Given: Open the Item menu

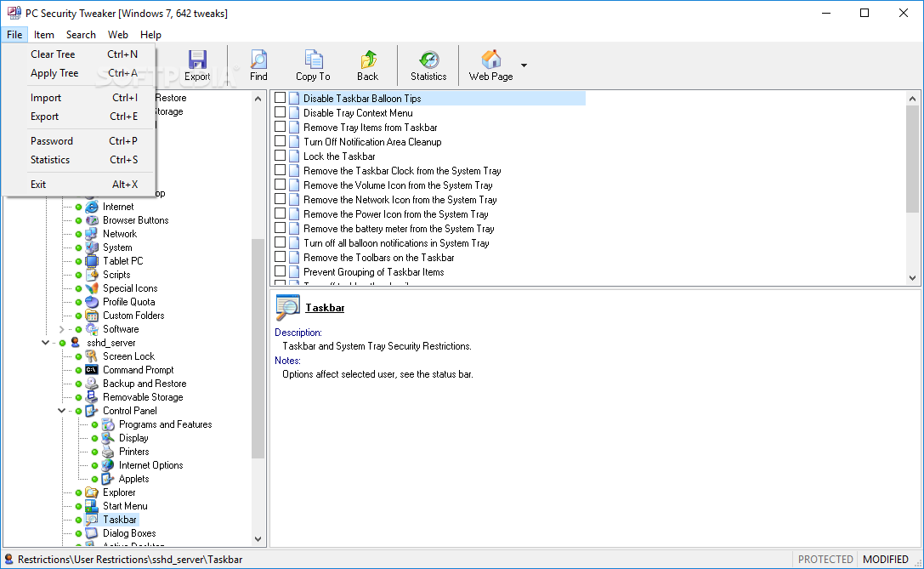Looking at the screenshot, I should (x=43, y=35).
